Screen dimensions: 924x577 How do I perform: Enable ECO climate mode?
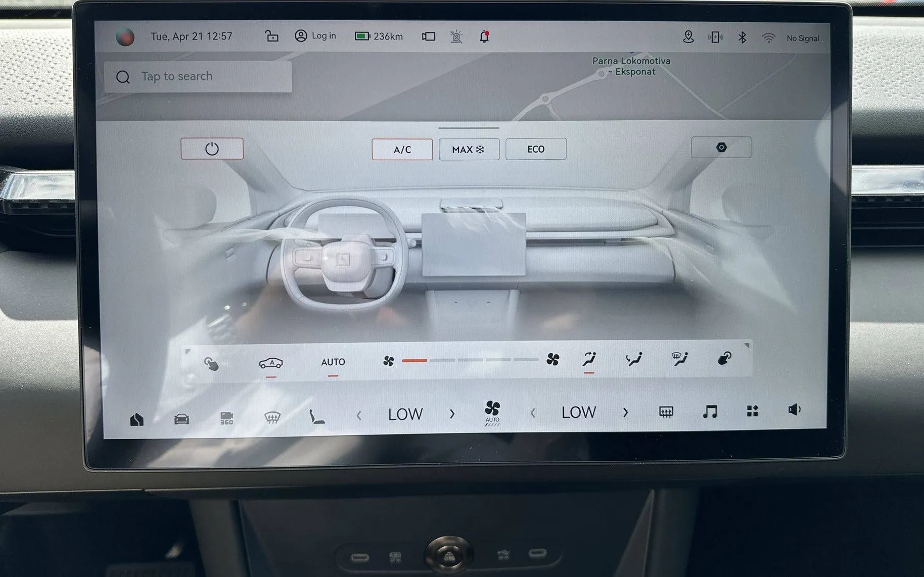[536, 149]
